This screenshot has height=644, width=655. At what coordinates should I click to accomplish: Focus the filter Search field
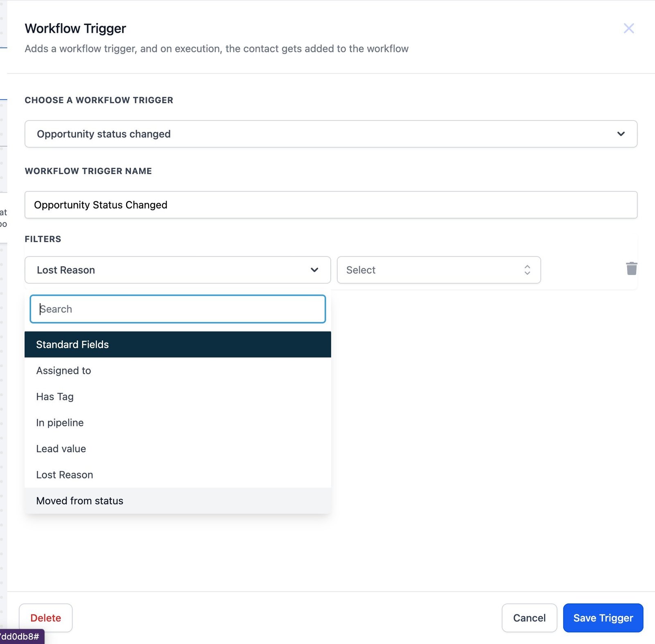177,309
